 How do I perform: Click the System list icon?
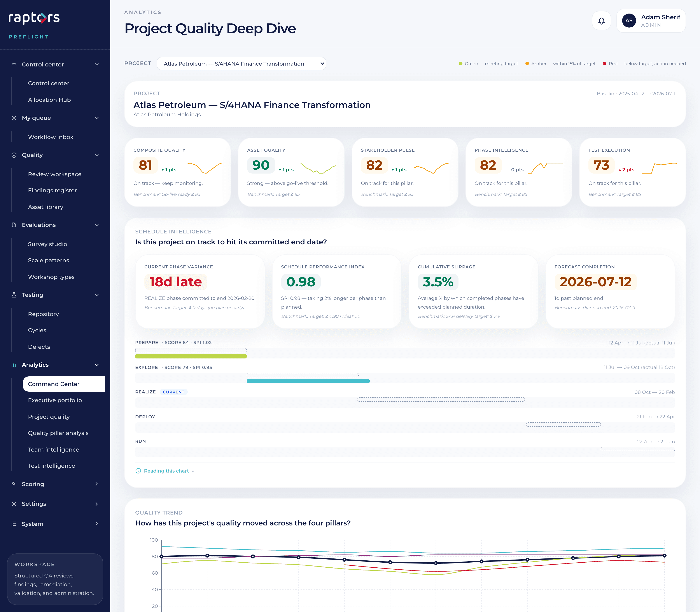click(14, 524)
